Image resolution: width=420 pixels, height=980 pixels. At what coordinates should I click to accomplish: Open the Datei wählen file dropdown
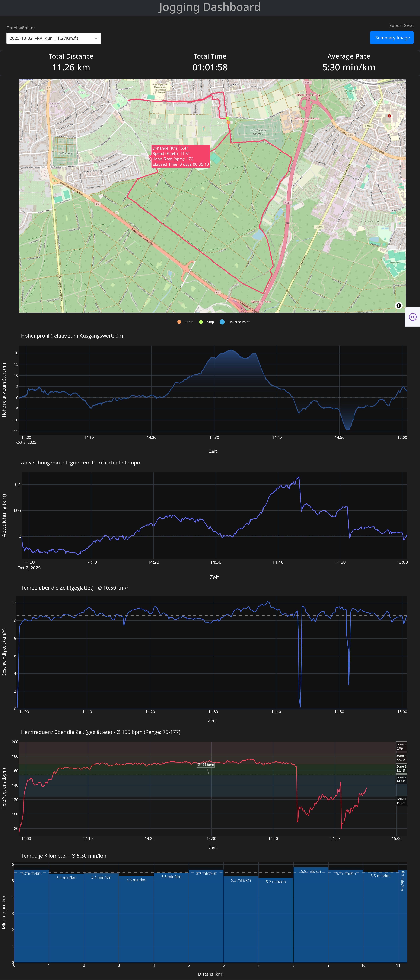click(x=54, y=38)
